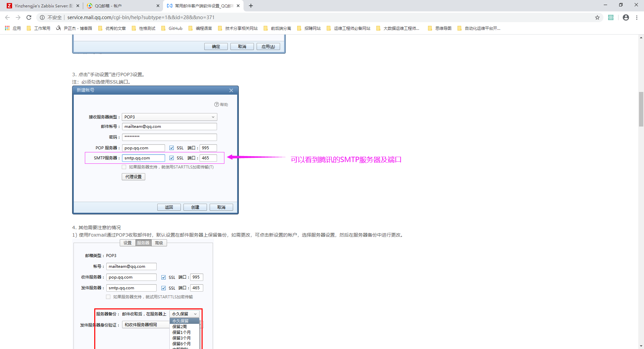Open the green extension icon in toolbar

coord(611,17)
